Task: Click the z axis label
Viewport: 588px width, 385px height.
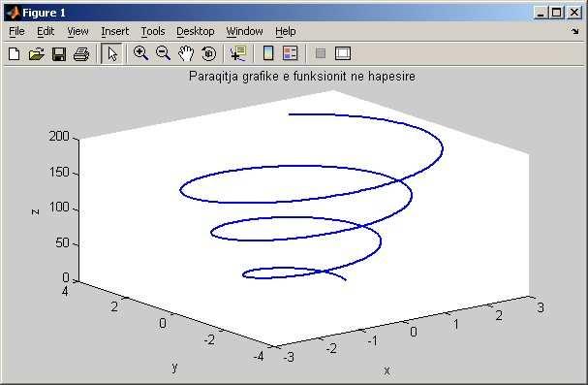Action: click(35, 212)
